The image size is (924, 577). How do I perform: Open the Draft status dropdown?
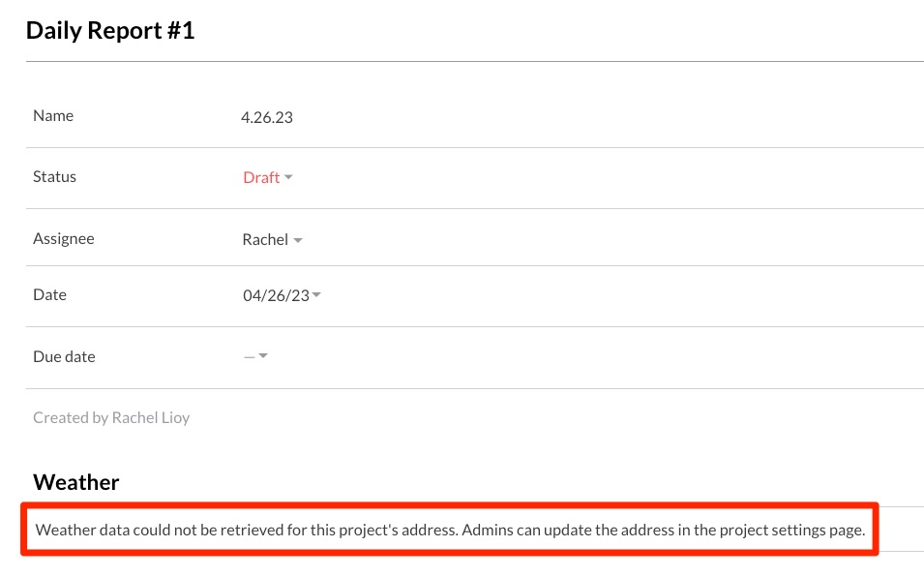pyautogui.click(x=261, y=177)
